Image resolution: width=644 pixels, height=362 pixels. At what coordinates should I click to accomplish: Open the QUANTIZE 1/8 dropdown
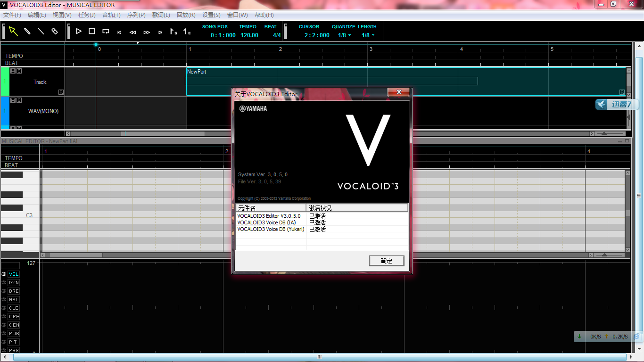coord(345,35)
